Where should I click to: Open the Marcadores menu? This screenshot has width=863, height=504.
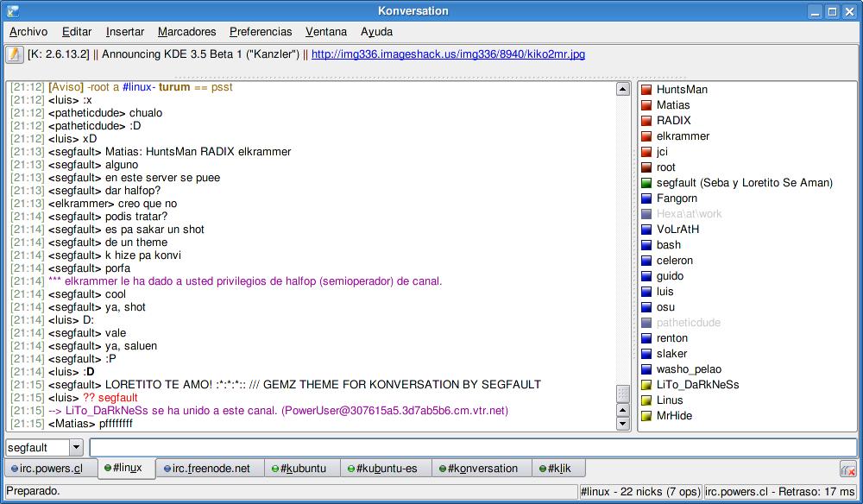point(187,32)
